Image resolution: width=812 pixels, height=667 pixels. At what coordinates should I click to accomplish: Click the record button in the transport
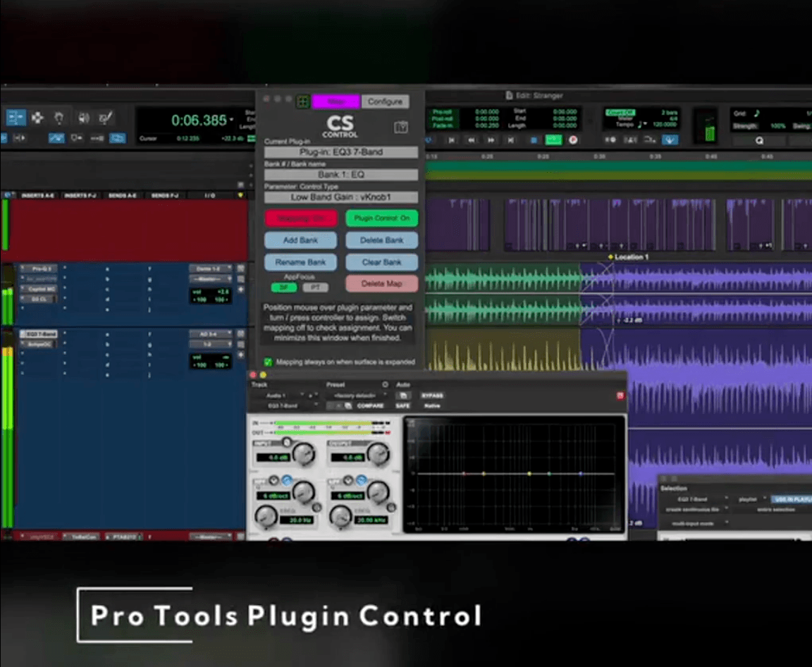tap(573, 140)
